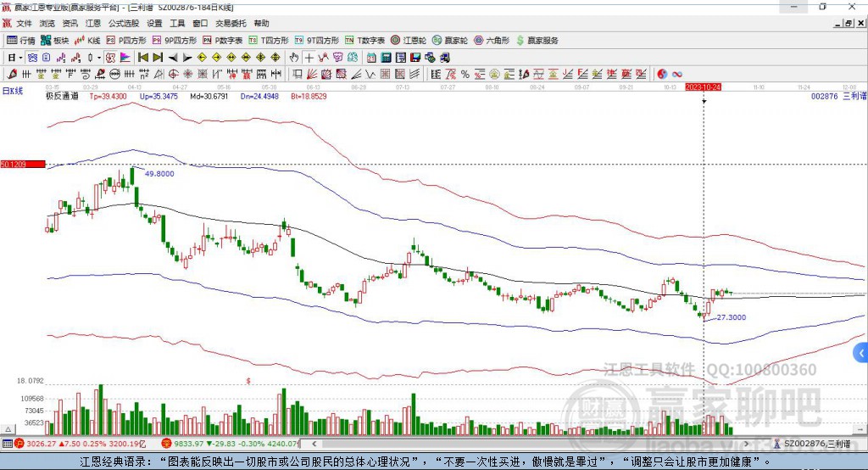
Task: Open the 公式选股 menu
Action: pos(124,23)
